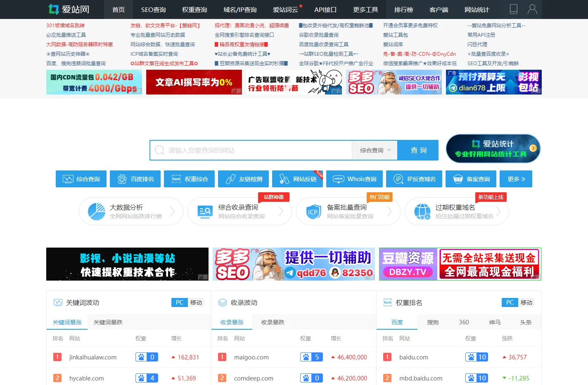The height and width of the screenshot is (385, 588).
Task: Open the 必应批量推送工具 link
Action: coord(66,35)
